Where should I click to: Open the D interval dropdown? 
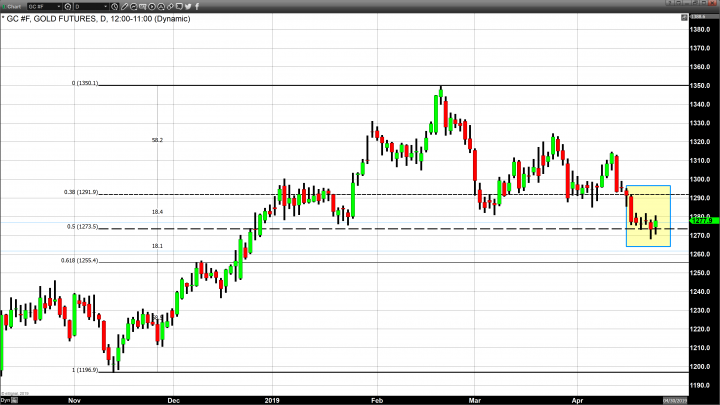105,6
